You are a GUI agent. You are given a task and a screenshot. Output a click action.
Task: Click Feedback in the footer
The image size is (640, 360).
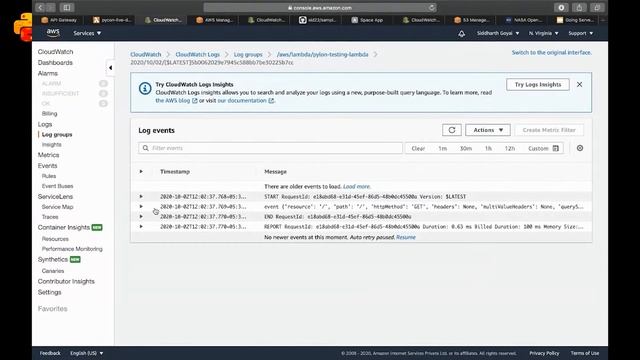(x=50, y=353)
